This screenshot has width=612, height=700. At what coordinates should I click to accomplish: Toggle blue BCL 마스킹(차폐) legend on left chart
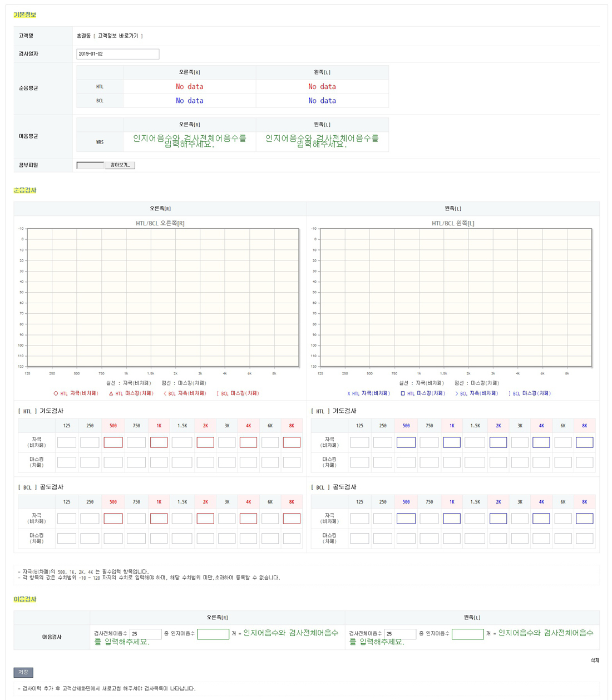pos(530,393)
